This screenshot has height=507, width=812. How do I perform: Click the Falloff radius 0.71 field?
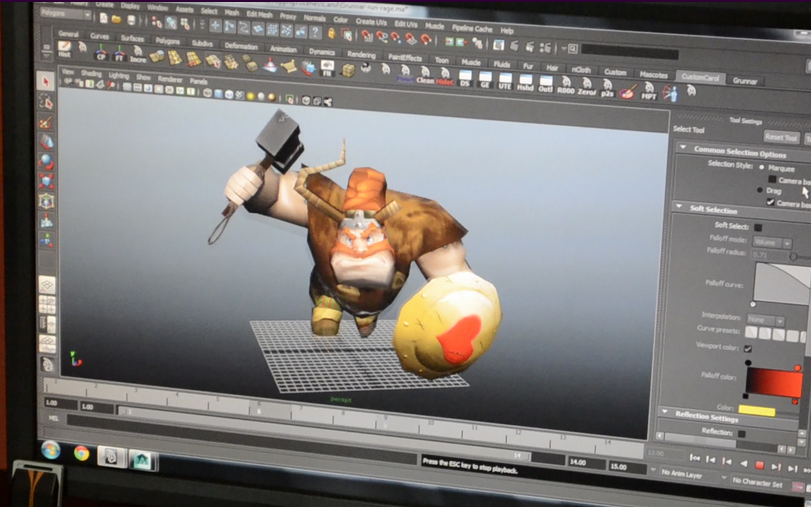coord(768,255)
